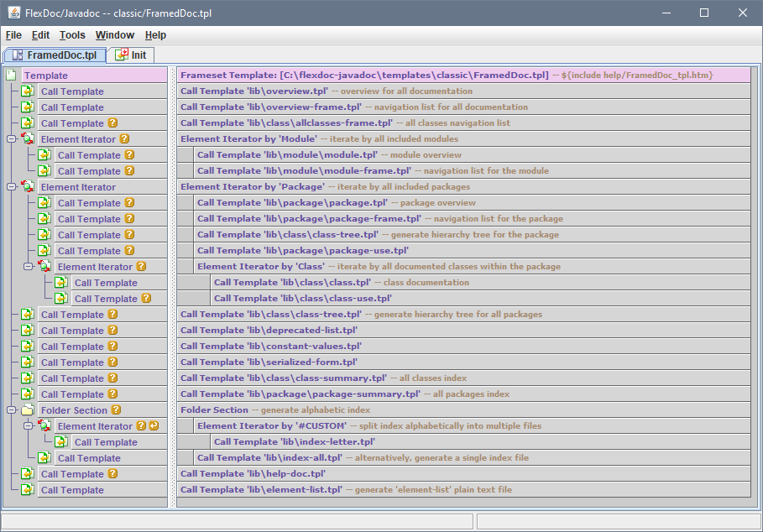Collapse the Class Element Iterator node

point(28,267)
